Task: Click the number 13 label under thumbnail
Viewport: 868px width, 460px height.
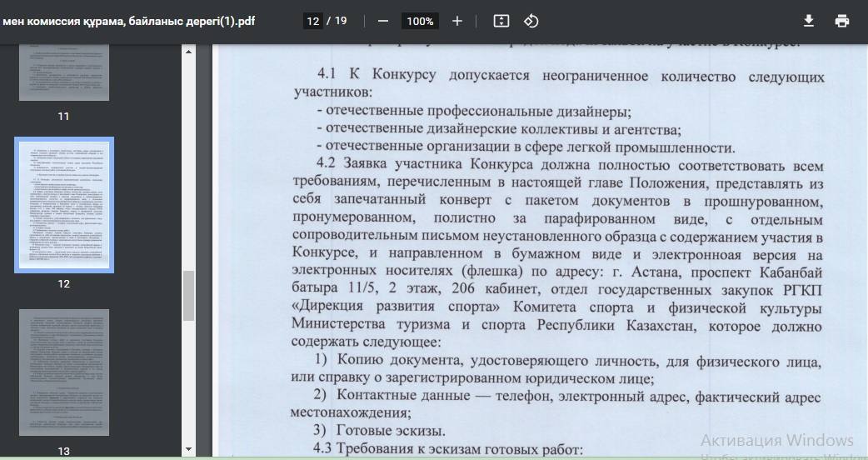Action: click(64, 451)
